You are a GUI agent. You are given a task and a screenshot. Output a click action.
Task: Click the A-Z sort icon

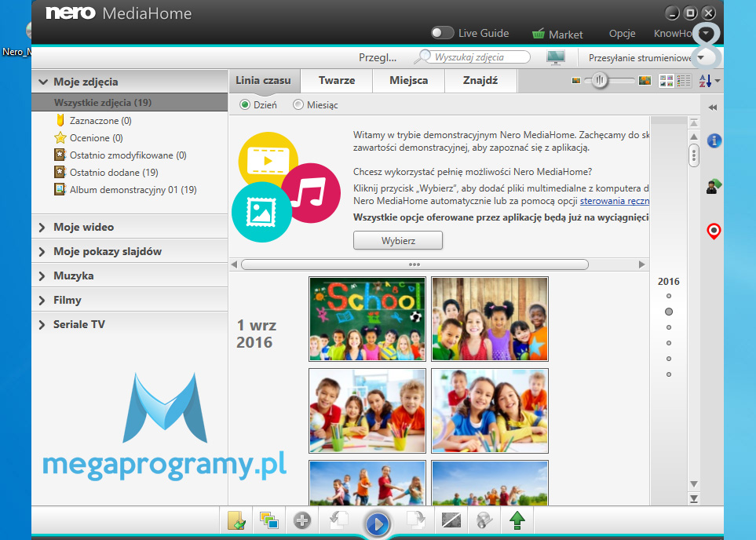point(705,81)
